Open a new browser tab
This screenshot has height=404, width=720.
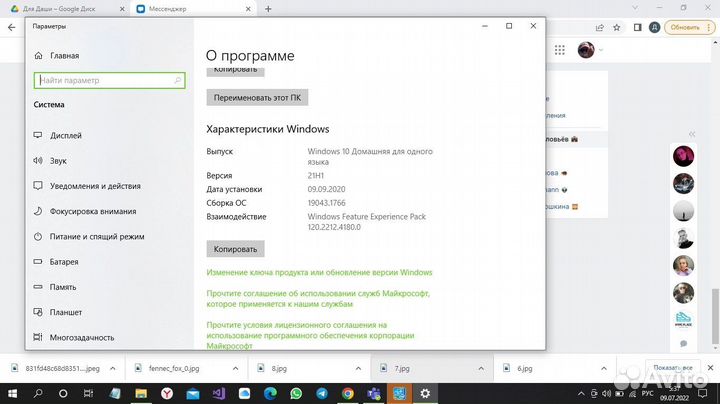click(268, 9)
